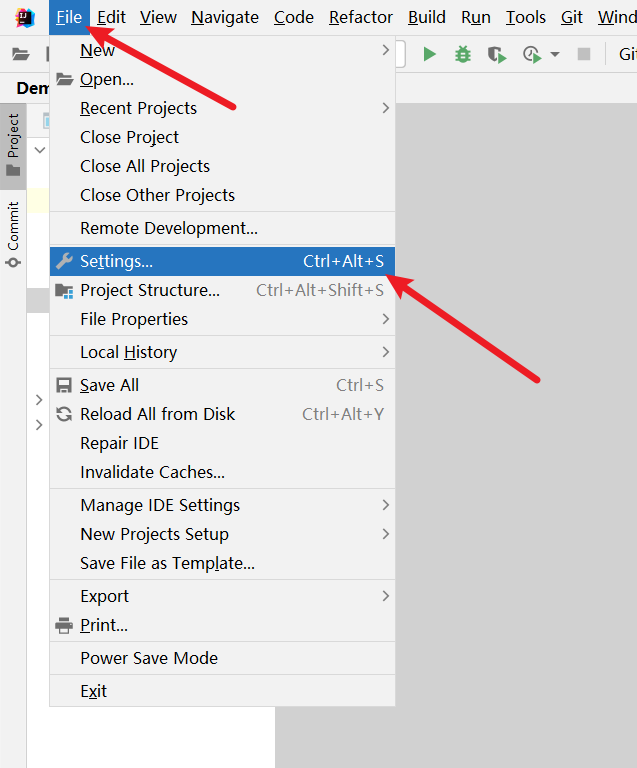
Task: Click the Debug bug icon
Action: click(463, 54)
